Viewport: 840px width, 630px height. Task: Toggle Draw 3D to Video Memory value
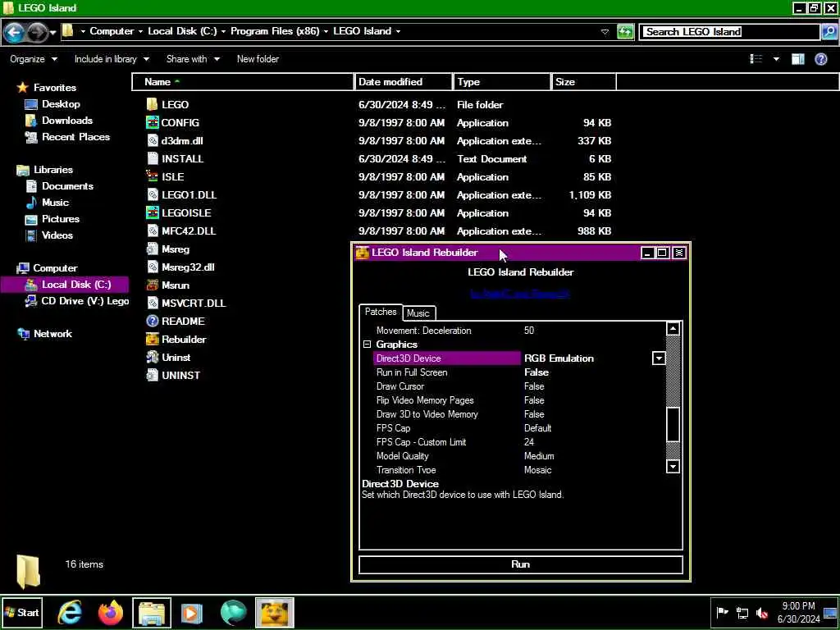coord(534,414)
